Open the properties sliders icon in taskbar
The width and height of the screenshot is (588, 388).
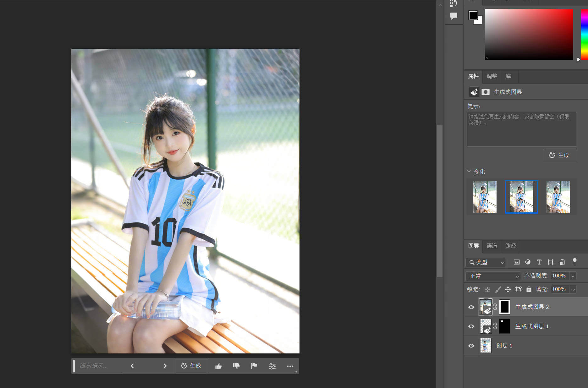click(x=272, y=366)
